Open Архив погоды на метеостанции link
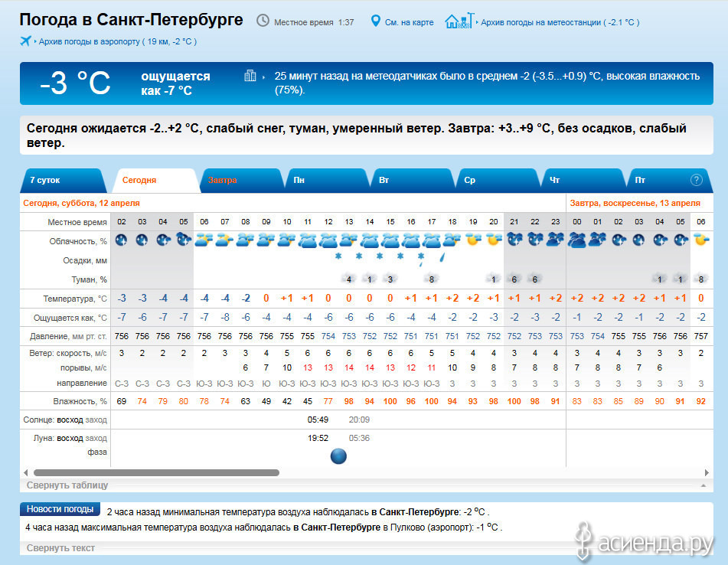Screen dimensions: 728x565 point(560,22)
